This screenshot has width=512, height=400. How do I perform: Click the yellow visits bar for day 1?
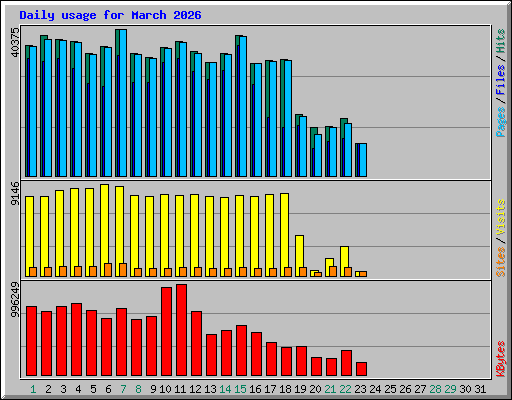[x=29, y=236]
